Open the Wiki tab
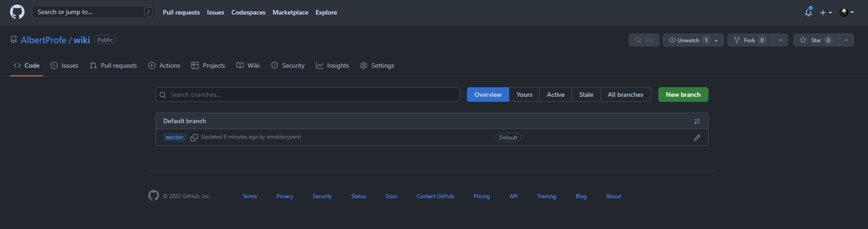Viewport: 868px width, 229px height. pyautogui.click(x=248, y=65)
